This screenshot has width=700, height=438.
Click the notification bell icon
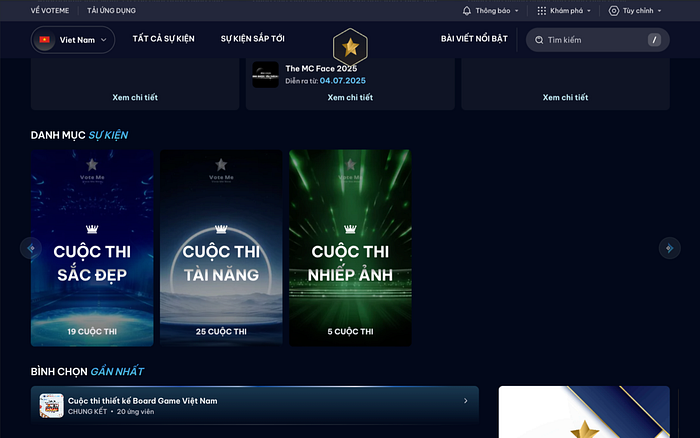click(467, 11)
